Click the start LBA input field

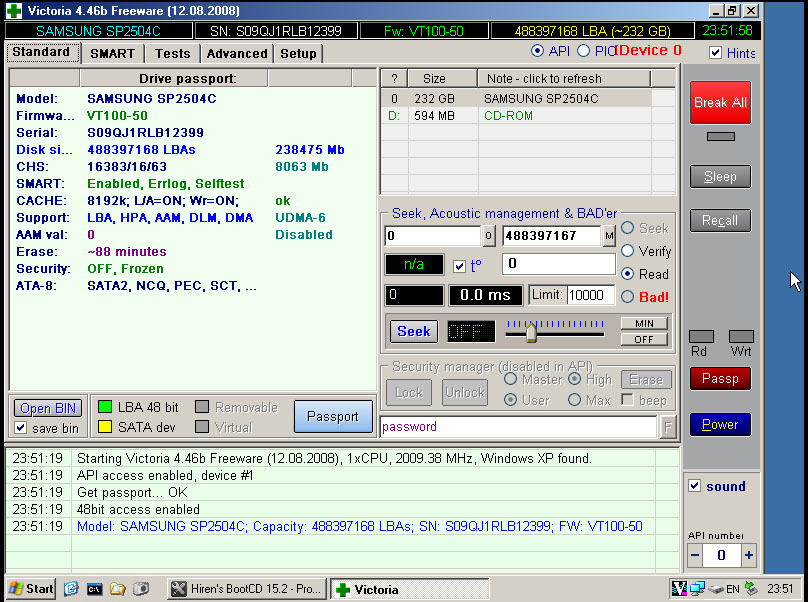click(433, 236)
